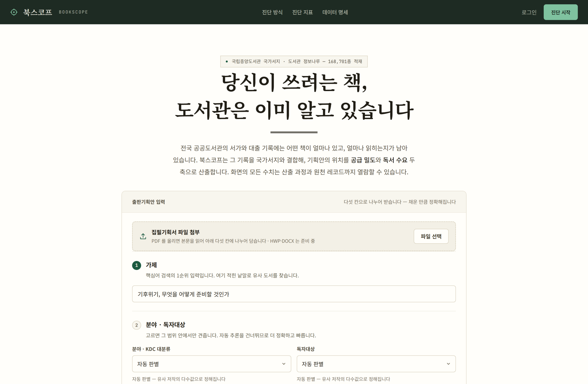Open the 데이터 명세 menu item

coord(335,12)
